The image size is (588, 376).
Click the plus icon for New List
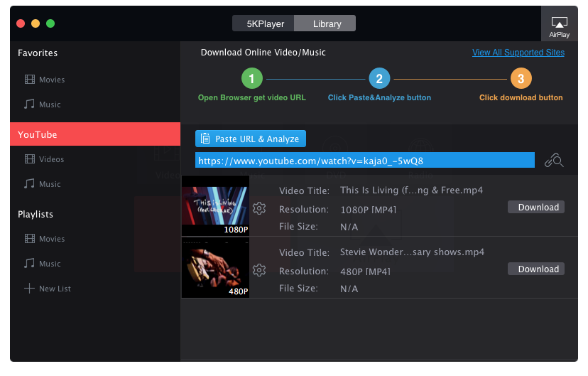pos(29,288)
